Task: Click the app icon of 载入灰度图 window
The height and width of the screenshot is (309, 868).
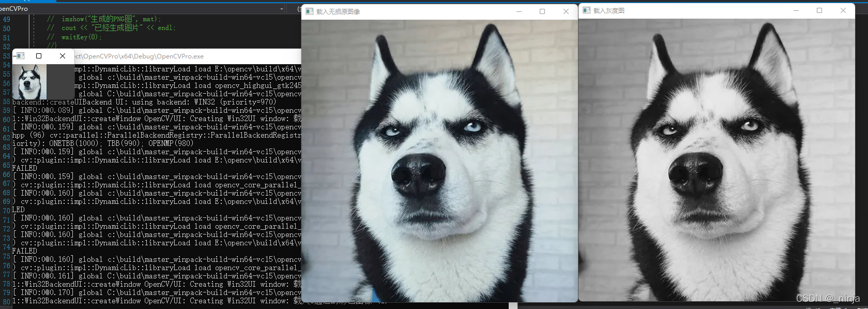Action: coord(587,10)
